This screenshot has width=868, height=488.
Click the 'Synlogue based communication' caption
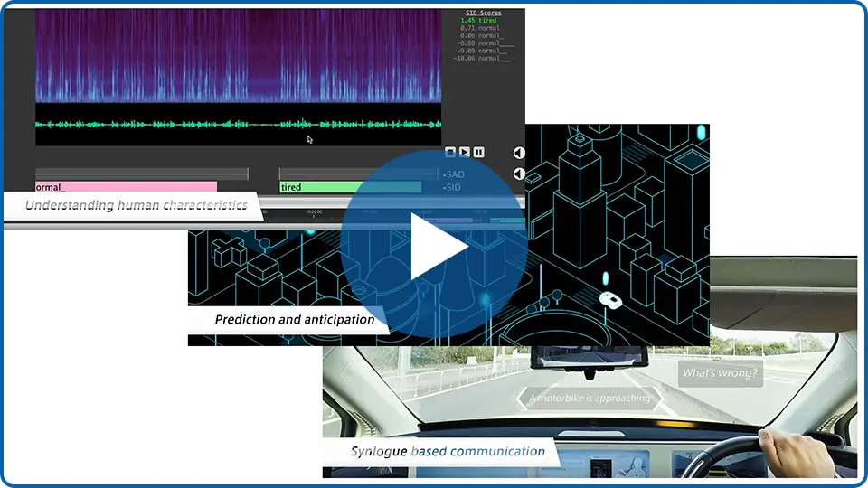(448, 452)
